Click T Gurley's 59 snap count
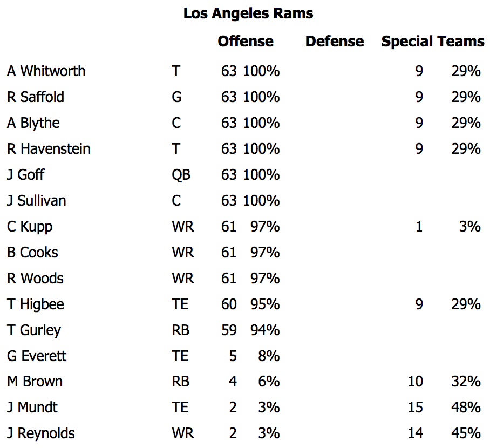The width and height of the screenshot is (490, 448). pos(229,330)
